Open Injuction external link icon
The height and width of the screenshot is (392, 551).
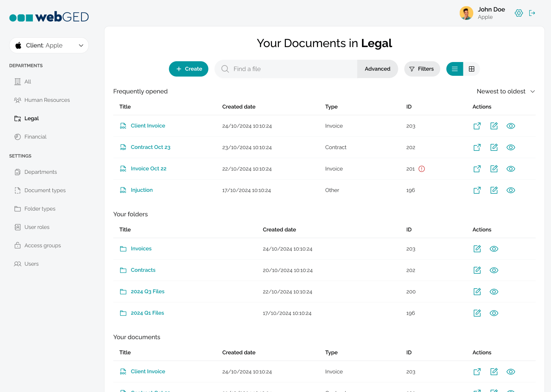tap(477, 190)
